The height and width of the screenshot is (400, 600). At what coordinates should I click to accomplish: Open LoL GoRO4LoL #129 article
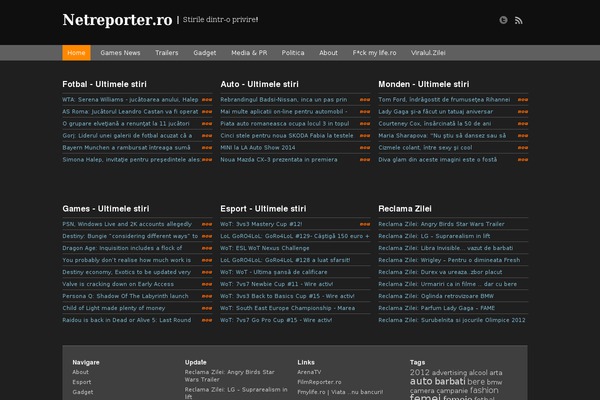tap(295, 236)
